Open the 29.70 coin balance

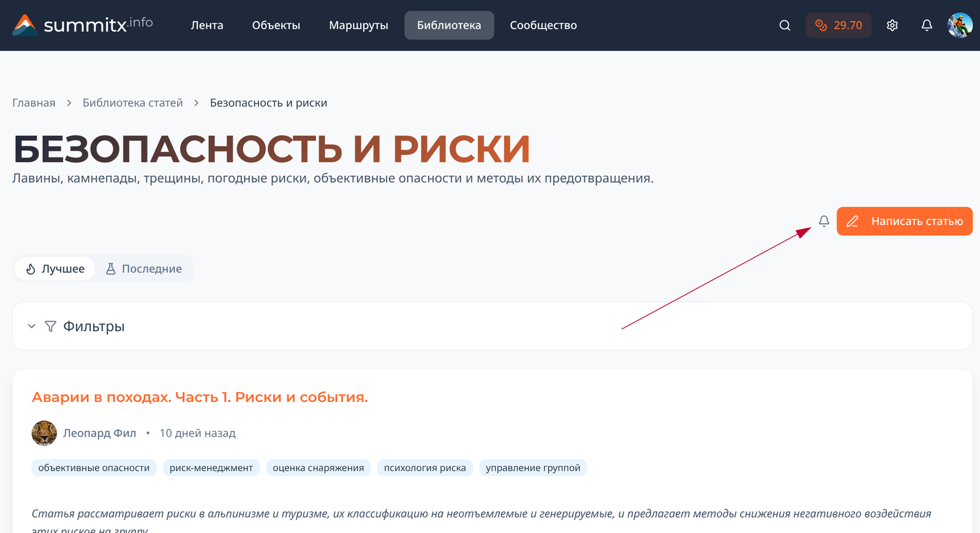tap(838, 25)
